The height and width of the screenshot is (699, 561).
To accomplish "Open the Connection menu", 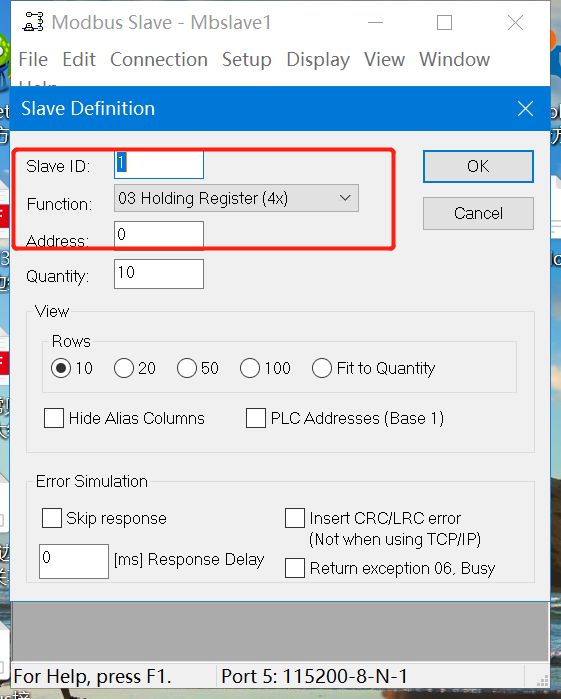I will point(159,59).
